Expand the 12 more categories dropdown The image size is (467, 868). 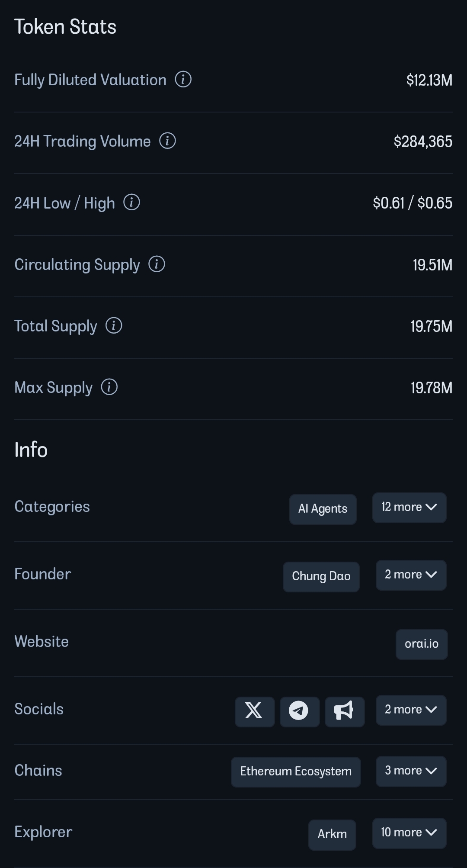click(x=409, y=508)
